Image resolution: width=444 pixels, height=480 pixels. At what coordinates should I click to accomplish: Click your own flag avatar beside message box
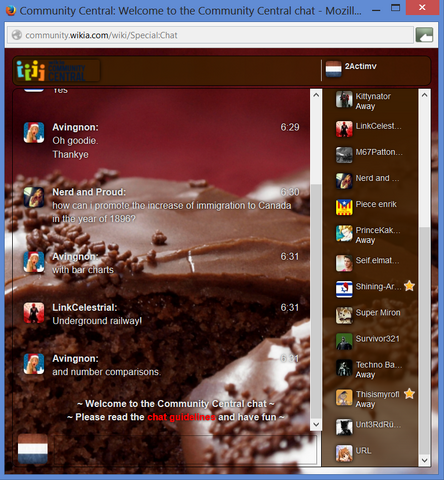click(33, 449)
